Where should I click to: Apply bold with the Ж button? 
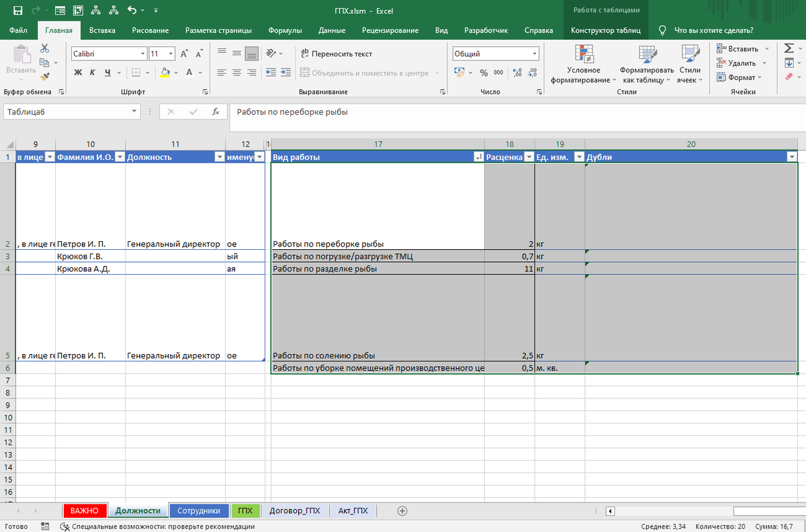[x=78, y=73]
